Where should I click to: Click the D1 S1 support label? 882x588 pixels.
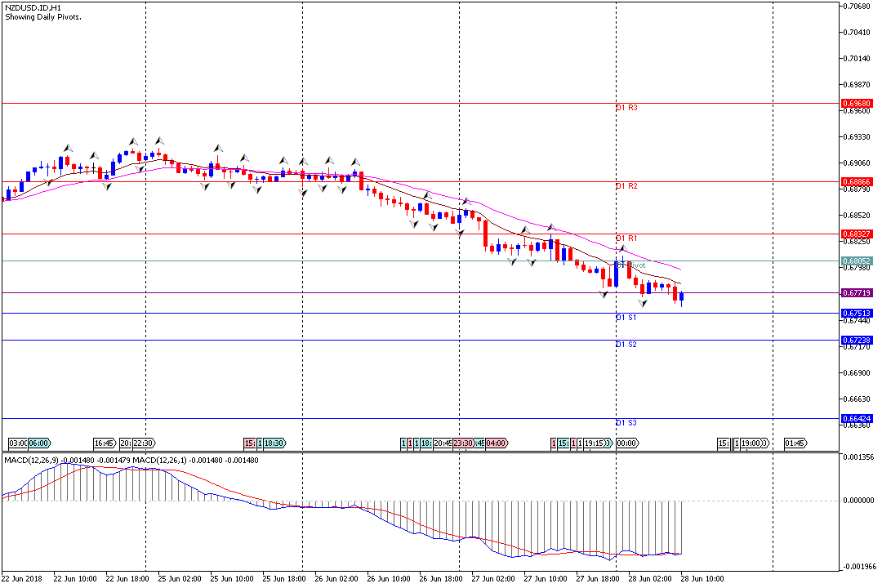(x=626, y=317)
